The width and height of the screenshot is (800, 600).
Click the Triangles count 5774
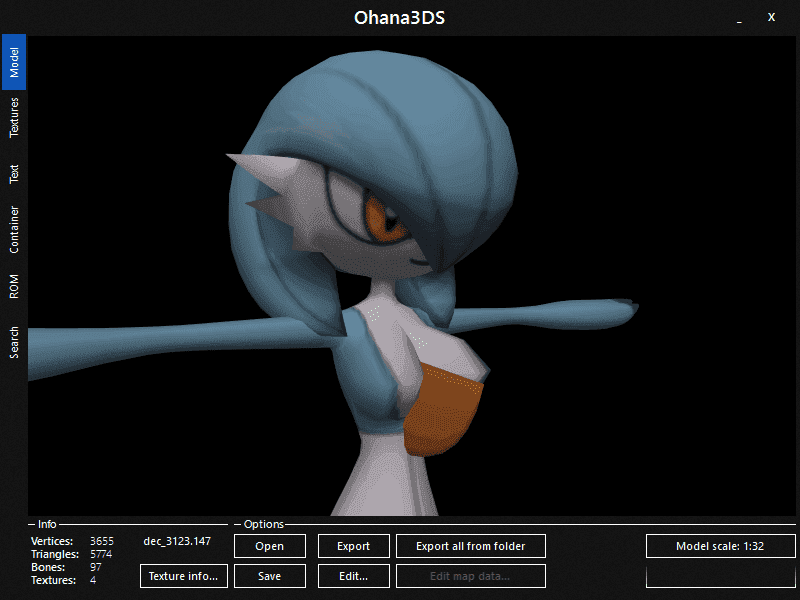click(x=101, y=554)
